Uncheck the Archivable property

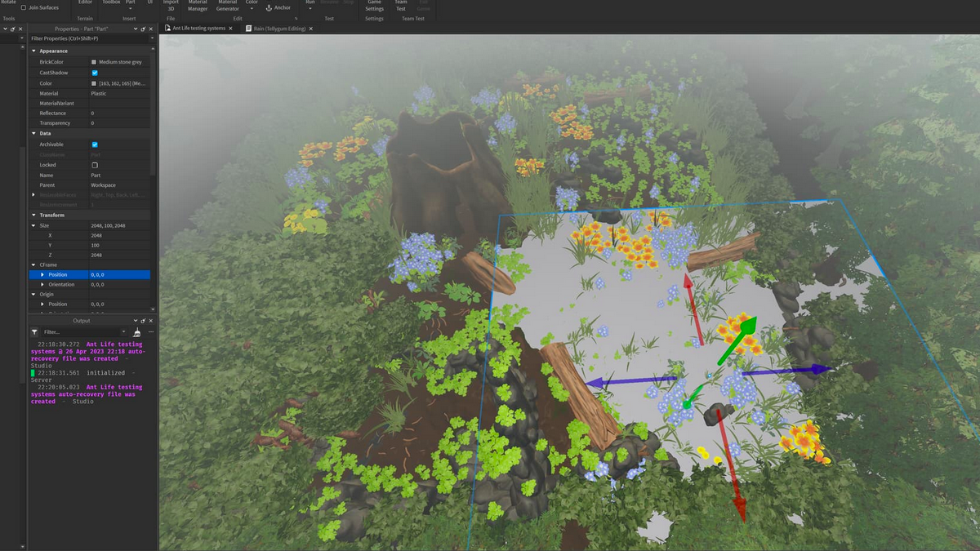[x=95, y=144]
